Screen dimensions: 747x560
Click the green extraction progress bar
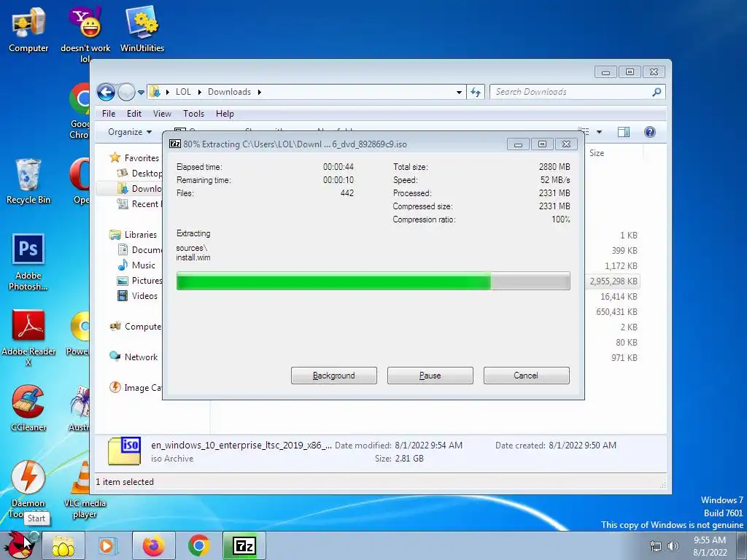tap(373, 281)
